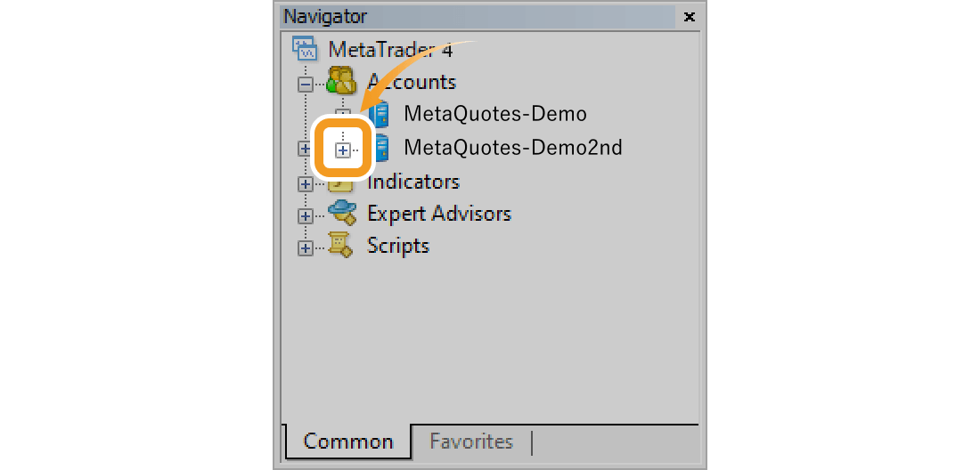This screenshot has height=470, width=980.
Task: Select the MetaQuotes-Demo account label
Action: [x=494, y=114]
